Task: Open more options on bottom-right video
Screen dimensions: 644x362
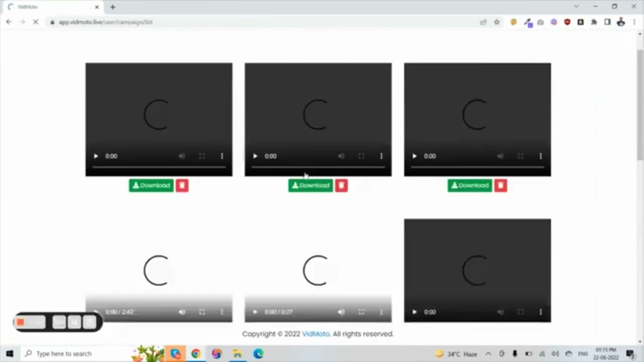Action: (x=540, y=312)
